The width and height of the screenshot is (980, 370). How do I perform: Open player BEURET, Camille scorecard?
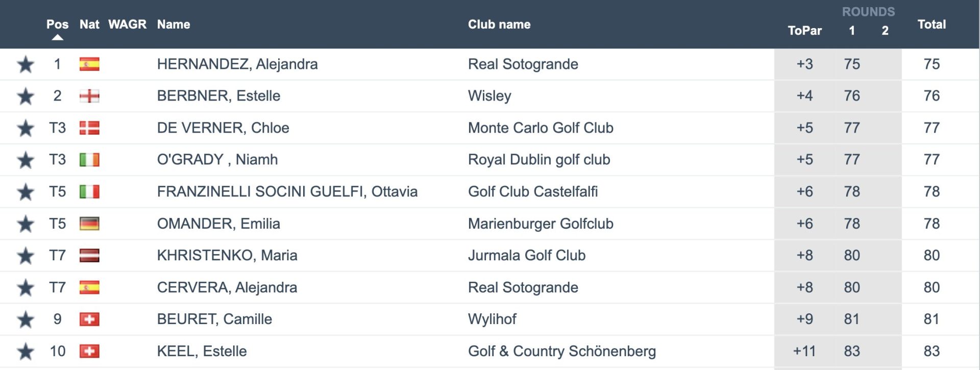click(x=214, y=319)
